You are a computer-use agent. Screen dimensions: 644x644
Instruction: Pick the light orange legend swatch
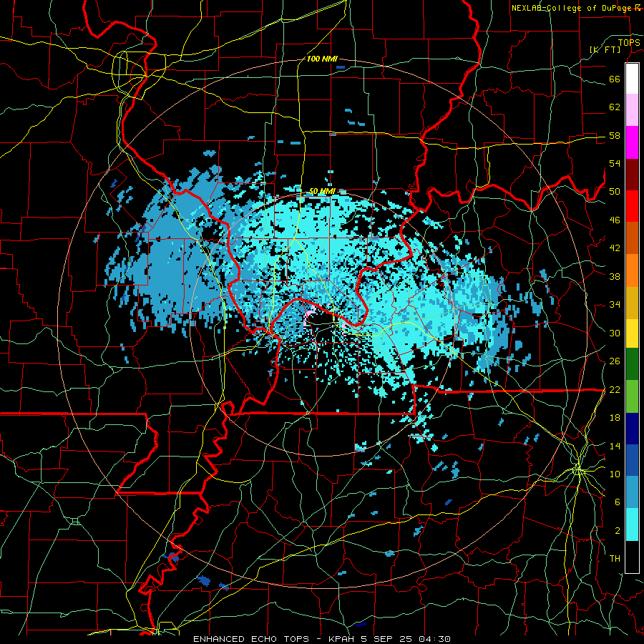click(632, 270)
